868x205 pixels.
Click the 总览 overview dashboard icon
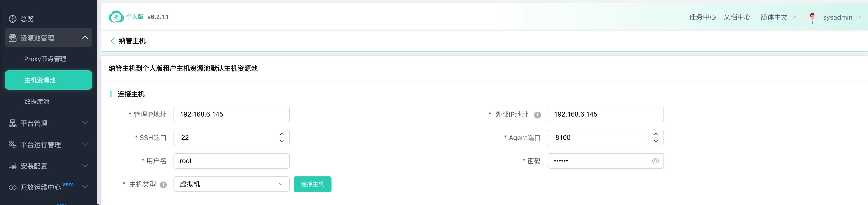pyautogui.click(x=12, y=19)
